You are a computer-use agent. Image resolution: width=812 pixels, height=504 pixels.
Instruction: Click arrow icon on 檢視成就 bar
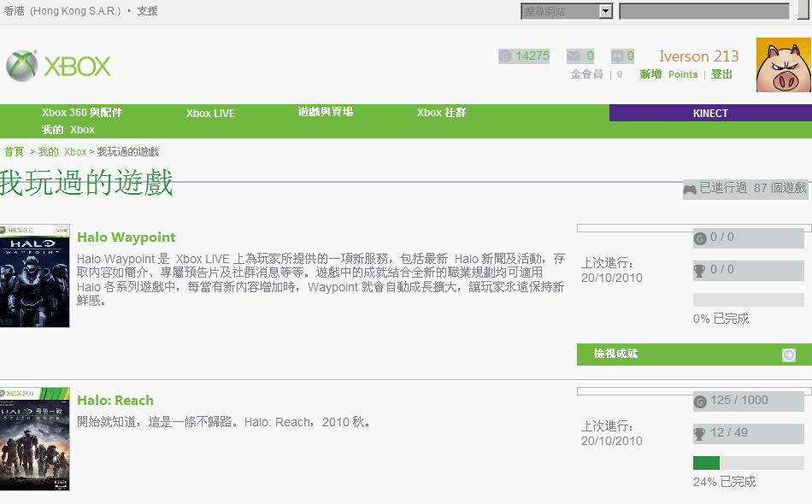pos(788,355)
